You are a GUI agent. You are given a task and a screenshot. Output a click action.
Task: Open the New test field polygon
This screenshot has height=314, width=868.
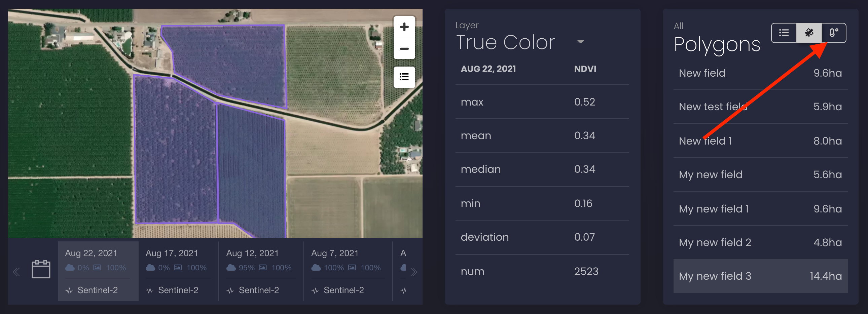click(x=760, y=107)
